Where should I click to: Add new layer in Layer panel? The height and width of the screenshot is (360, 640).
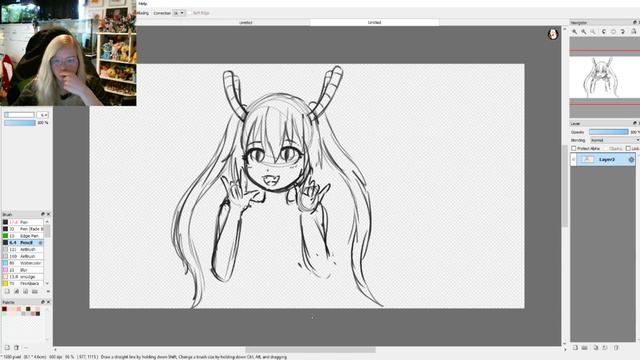575,348
